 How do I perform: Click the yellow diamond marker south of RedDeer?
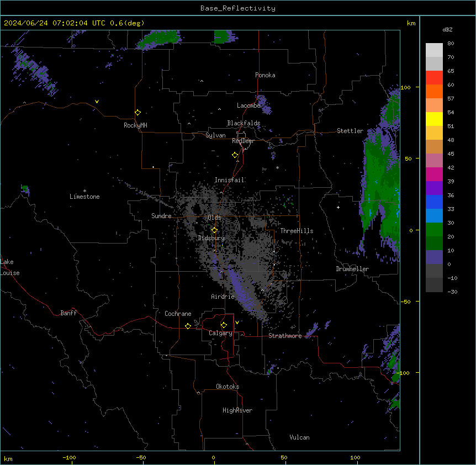[x=235, y=155]
